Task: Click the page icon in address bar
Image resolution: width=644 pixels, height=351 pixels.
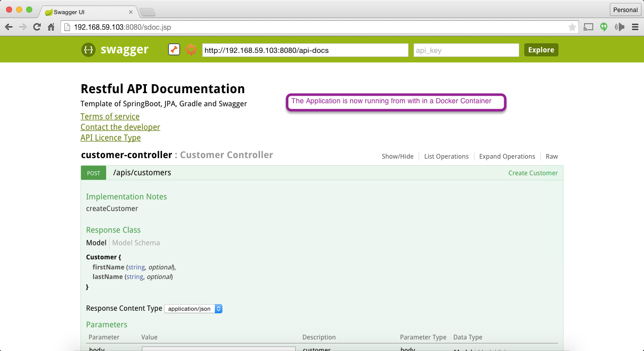Action: point(67,27)
